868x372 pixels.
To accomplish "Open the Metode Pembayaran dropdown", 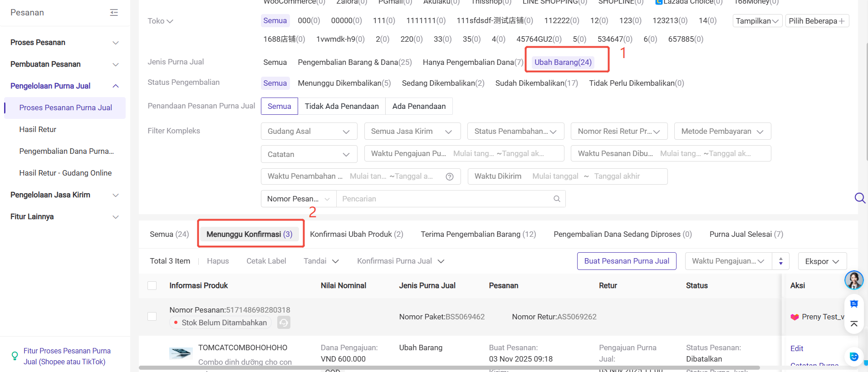I will [x=722, y=131].
